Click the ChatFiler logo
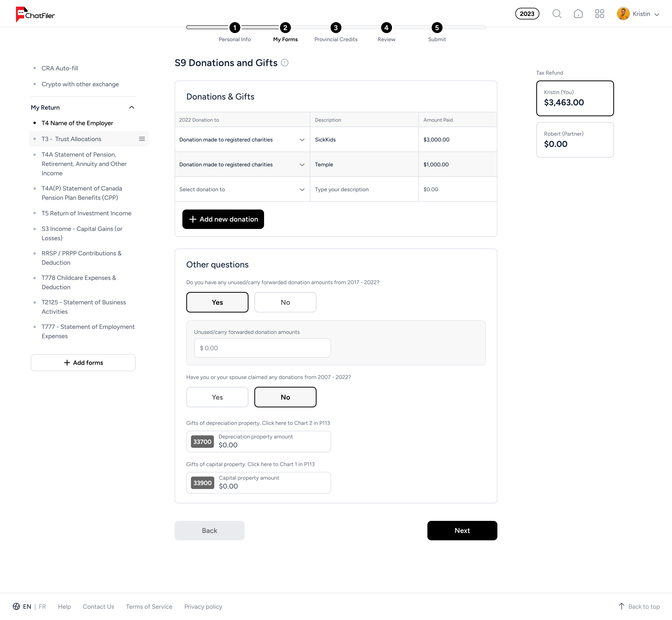The width and height of the screenshot is (672, 620). click(35, 14)
